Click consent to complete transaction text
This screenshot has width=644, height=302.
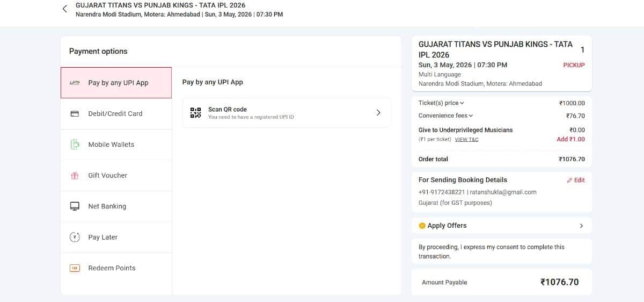(491, 251)
